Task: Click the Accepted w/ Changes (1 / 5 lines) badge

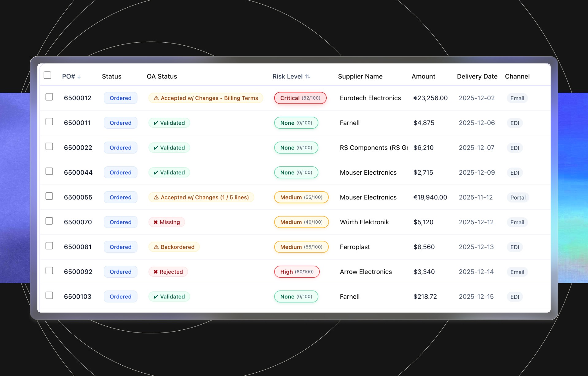Action: coord(201,197)
